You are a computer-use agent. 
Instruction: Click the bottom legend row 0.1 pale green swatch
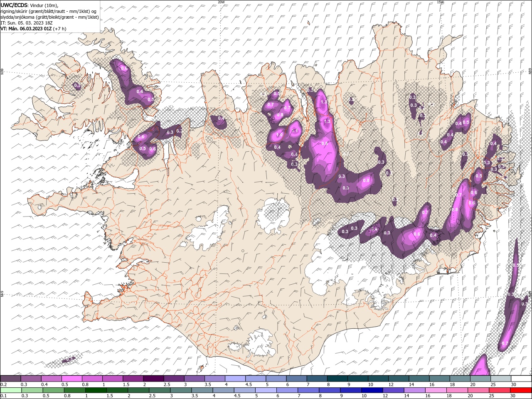pos(11,390)
